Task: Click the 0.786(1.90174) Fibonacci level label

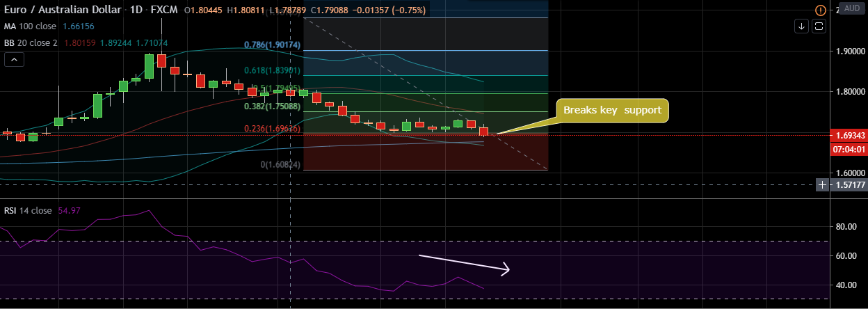Action: click(x=272, y=45)
